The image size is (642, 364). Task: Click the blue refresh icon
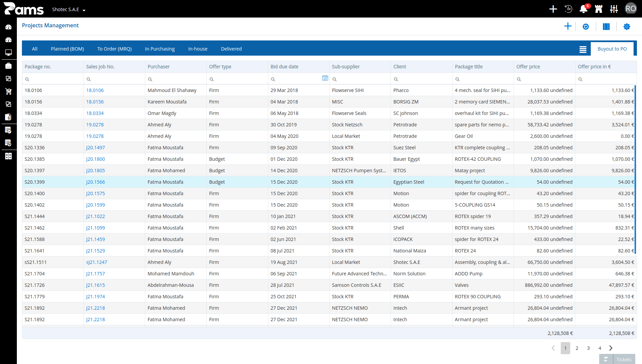586,27
